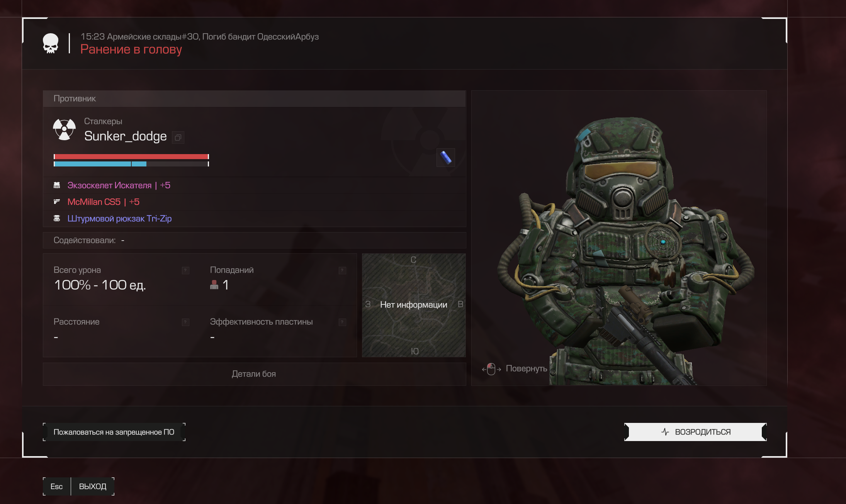
Task: Click the ВОЗРОДИТЬСЯ respawn button
Action: click(x=695, y=432)
